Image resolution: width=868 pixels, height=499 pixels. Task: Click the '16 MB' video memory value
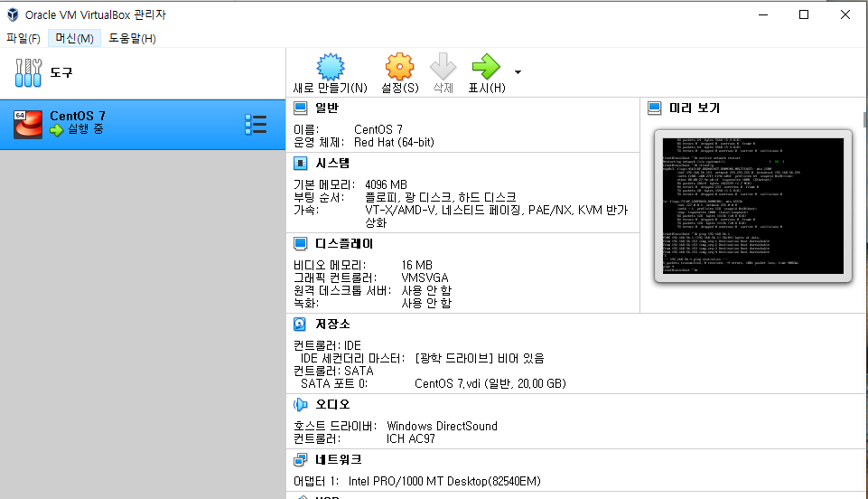point(417,265)
